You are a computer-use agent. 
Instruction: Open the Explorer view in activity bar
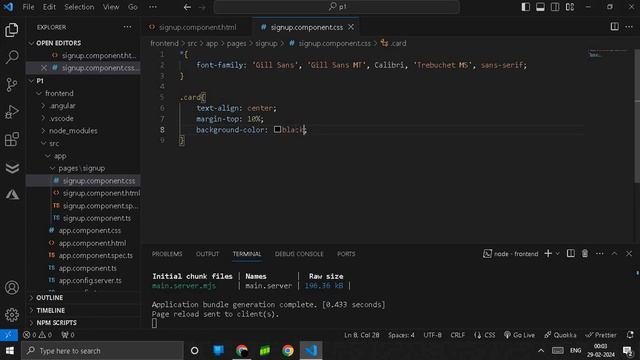click(12, 30)
